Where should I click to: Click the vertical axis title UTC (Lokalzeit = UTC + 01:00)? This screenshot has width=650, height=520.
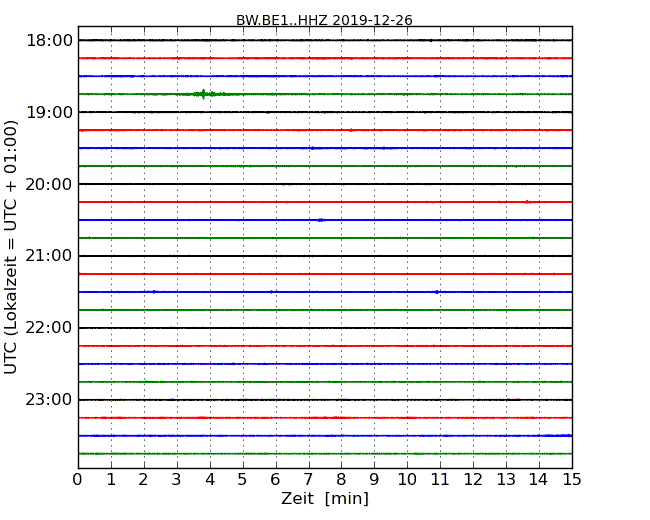pyautogui.click(x=11, y=248)
